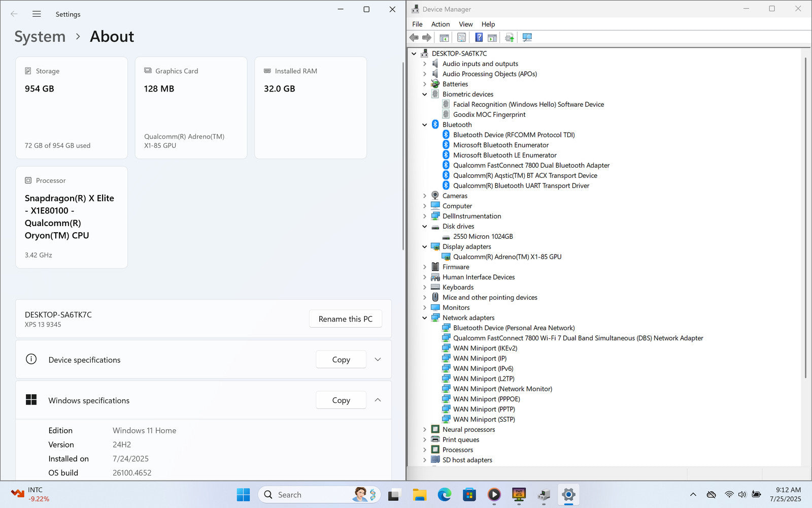812x508 pixels.
Task: Click the Rename this PC button
Action: 346,319
